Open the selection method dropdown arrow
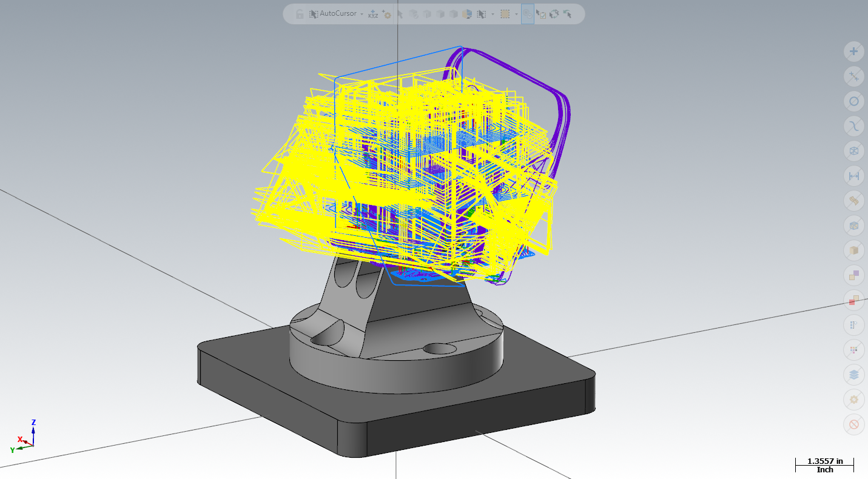Screen dimensions: 868x479 pos(493,14)
